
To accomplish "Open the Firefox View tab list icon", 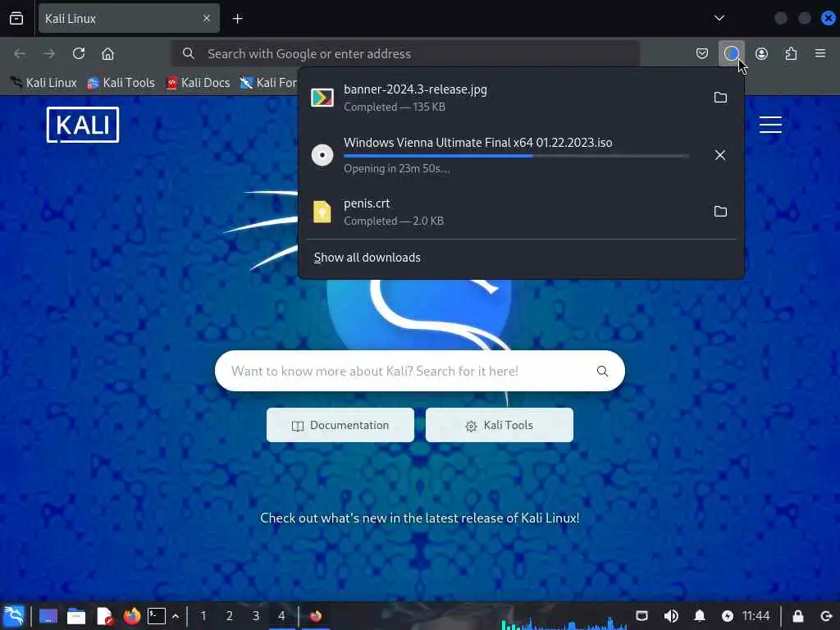I will 16,19.
